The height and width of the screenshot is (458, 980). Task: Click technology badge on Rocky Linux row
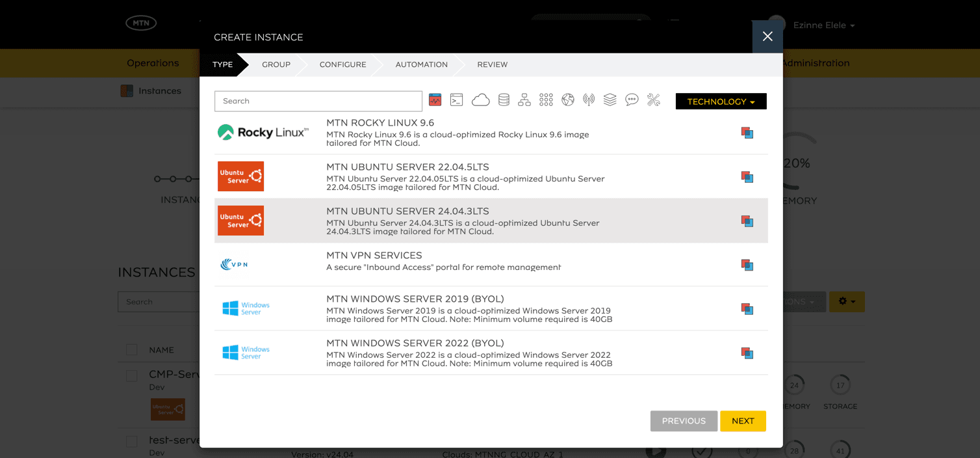[x=747, y=133]
